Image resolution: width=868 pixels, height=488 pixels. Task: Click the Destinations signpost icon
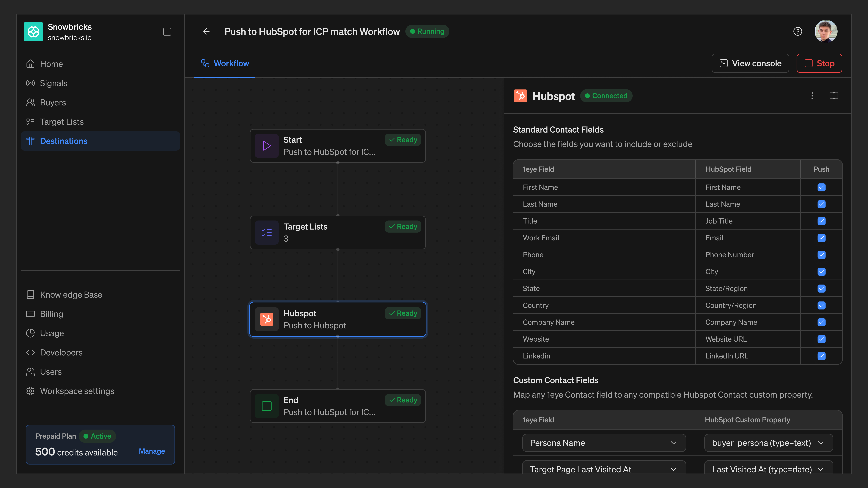click(x=30, y=141)
